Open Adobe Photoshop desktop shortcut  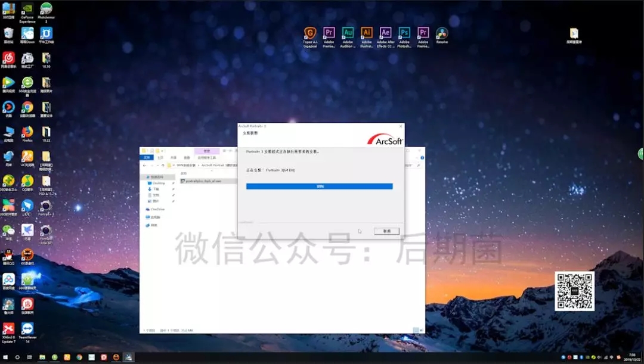click(404, 33)
